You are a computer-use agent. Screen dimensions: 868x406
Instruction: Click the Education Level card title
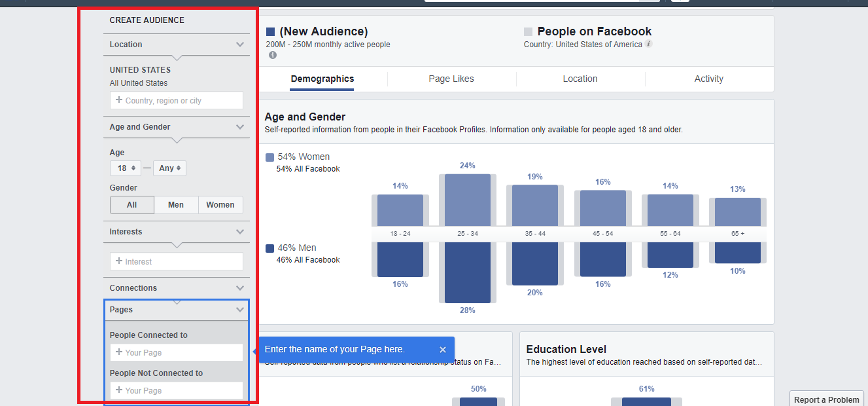[566, 349]
